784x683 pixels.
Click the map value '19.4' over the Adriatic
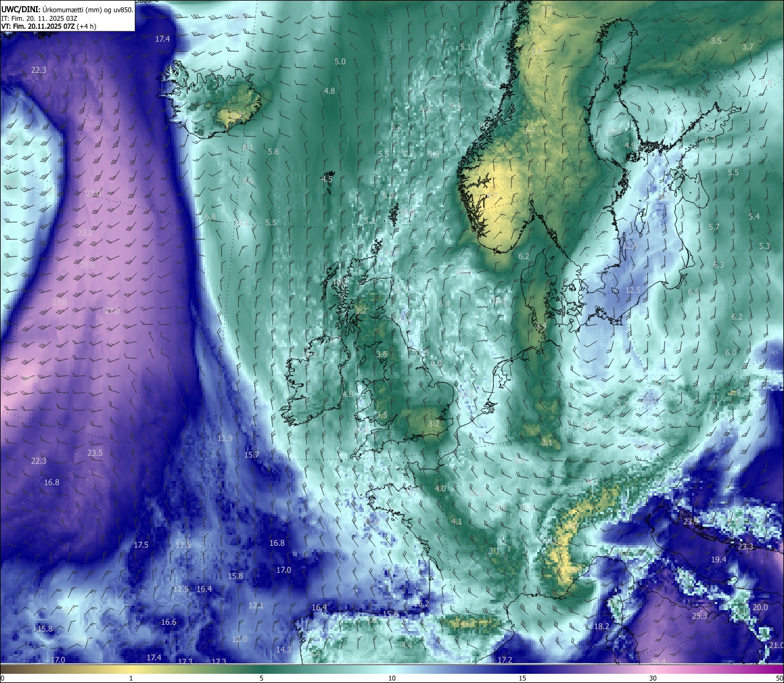coord(718,560)
